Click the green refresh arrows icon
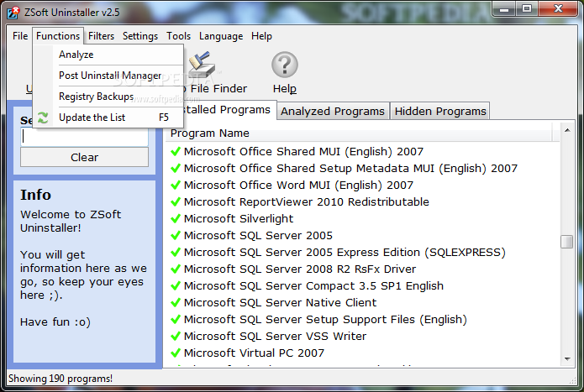 pos(43,118)
